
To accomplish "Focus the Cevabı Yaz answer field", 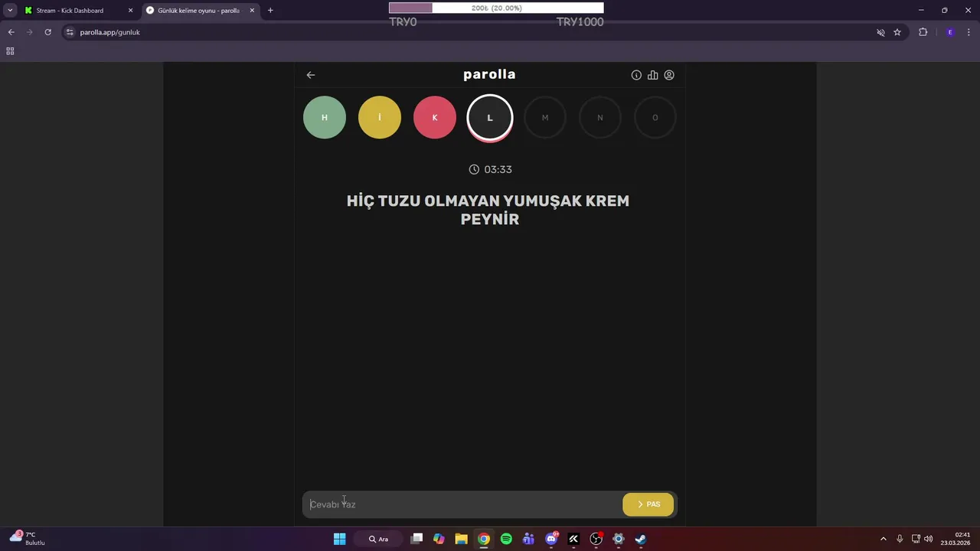I will click(x=462, y=504).
